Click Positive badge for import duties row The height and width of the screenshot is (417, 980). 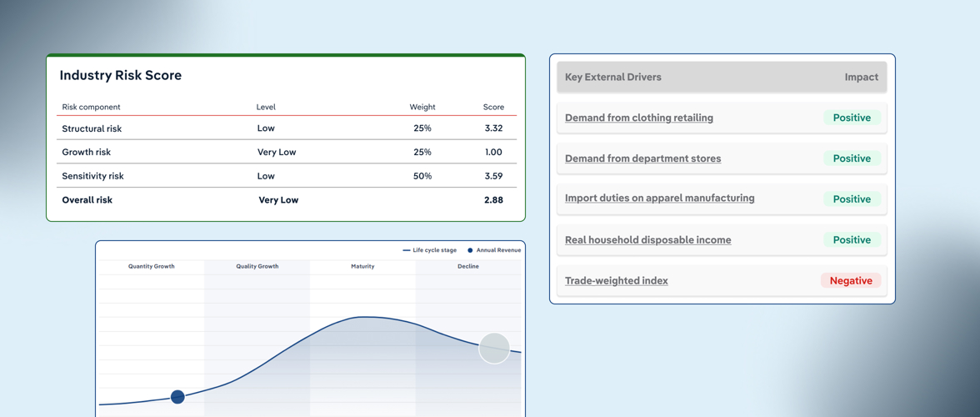coord(851,199)
